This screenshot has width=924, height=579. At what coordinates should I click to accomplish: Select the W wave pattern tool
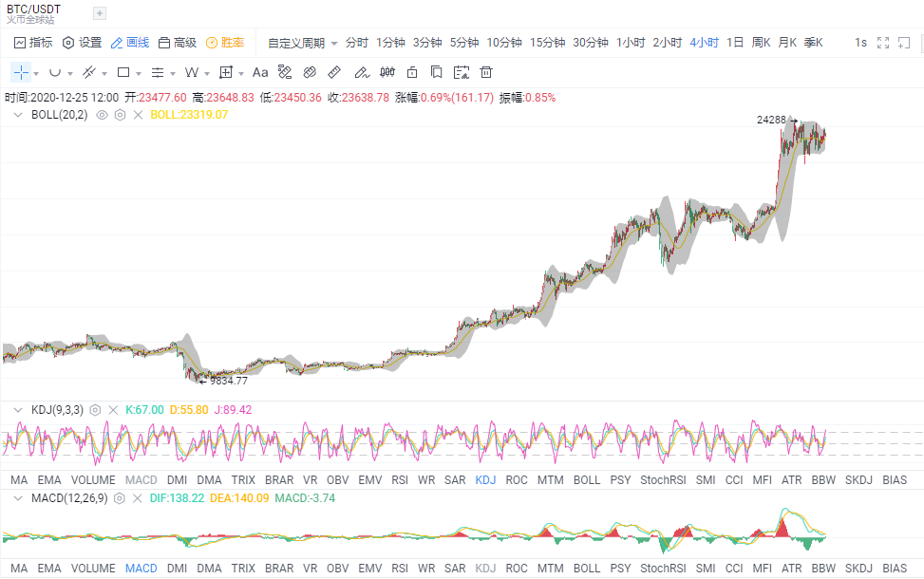click(192, 72)
